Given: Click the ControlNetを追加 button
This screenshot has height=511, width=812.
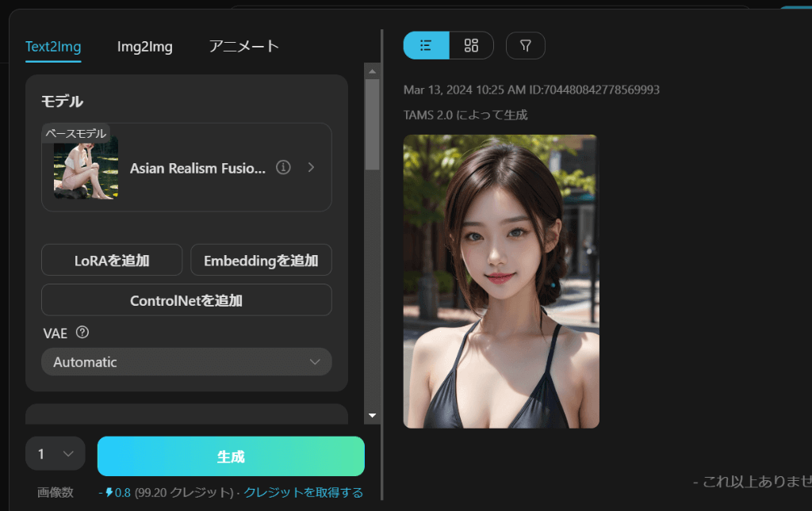Looking at the screenshot, I should [186, 300].
